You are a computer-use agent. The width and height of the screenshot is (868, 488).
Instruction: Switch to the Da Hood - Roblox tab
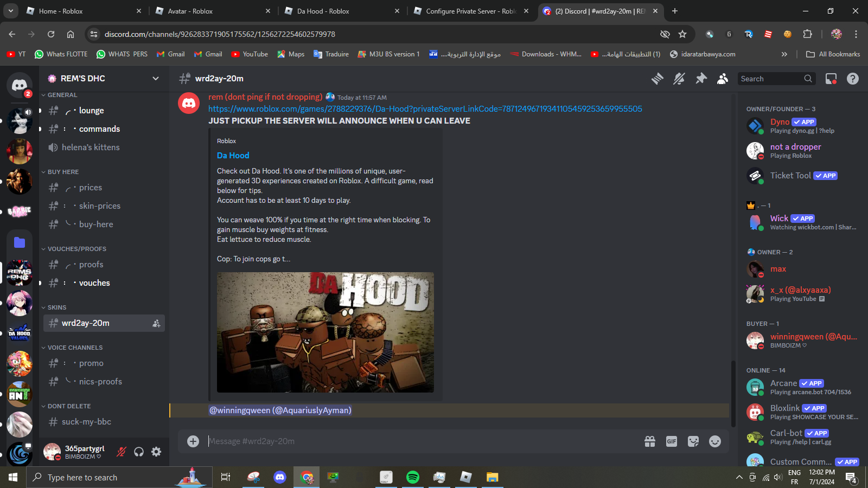coord(342,11)
